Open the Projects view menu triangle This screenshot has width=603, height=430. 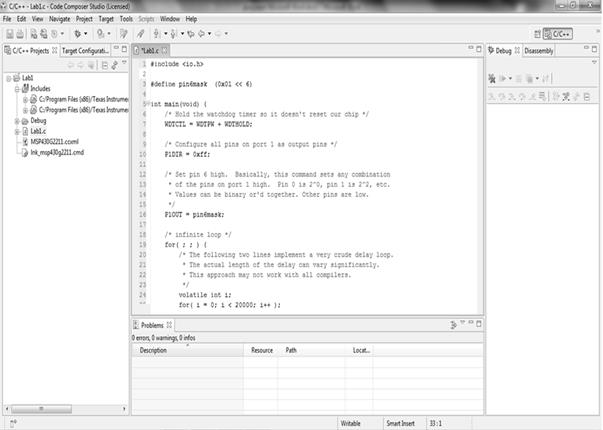tap(124, 62)
